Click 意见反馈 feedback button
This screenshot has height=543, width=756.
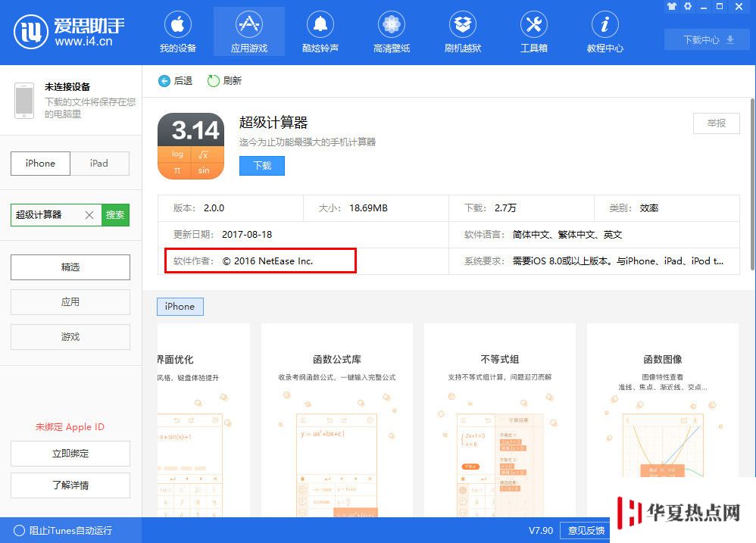tap(586, 530)
